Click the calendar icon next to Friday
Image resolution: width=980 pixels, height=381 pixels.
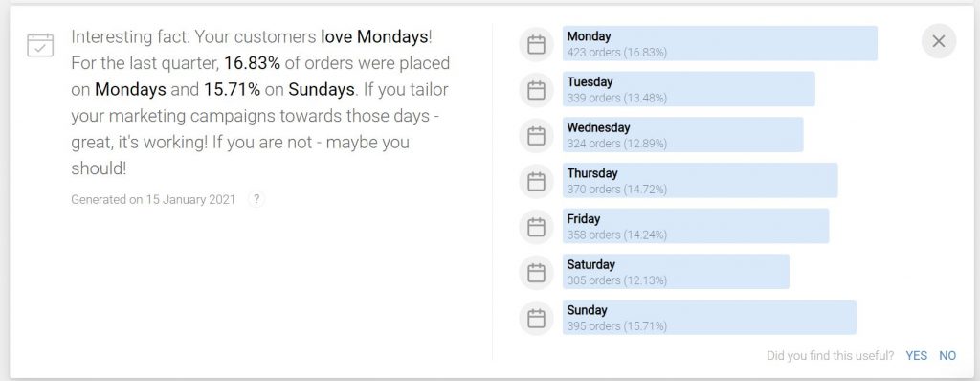pyautogui.click(x=536, y=227)
